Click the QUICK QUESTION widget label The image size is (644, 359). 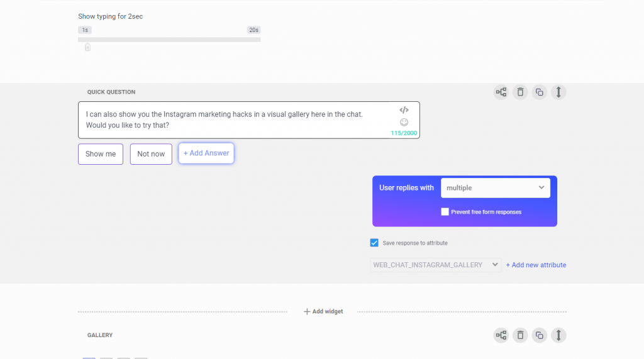pyautogui.click(x=111, y=92)
